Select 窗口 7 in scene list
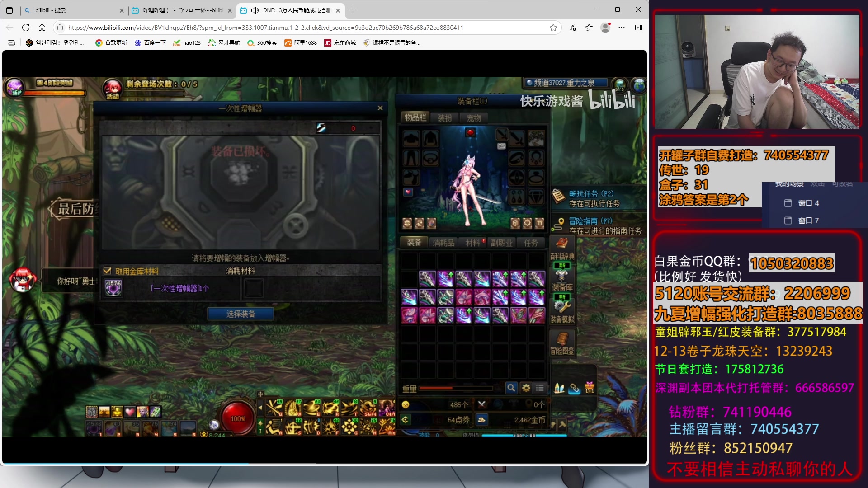This screenshot has width=868, height=488. tap(807, 221)
